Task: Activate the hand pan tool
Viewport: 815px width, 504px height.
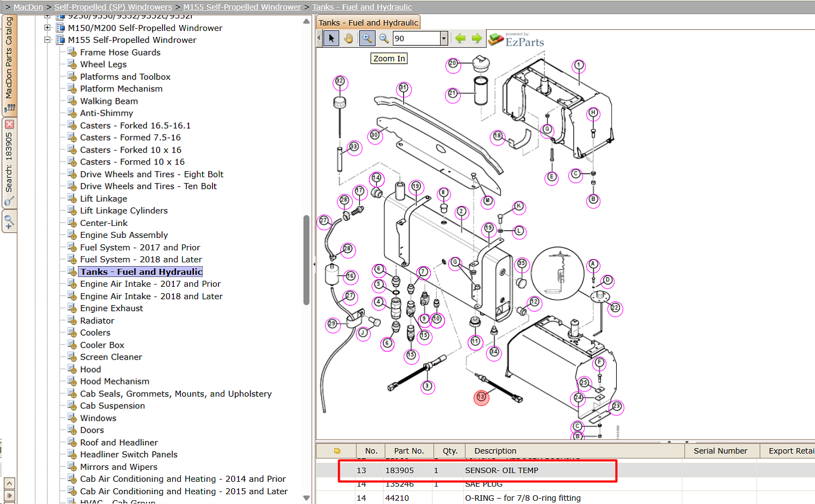Action: click(x=348, y=39)
